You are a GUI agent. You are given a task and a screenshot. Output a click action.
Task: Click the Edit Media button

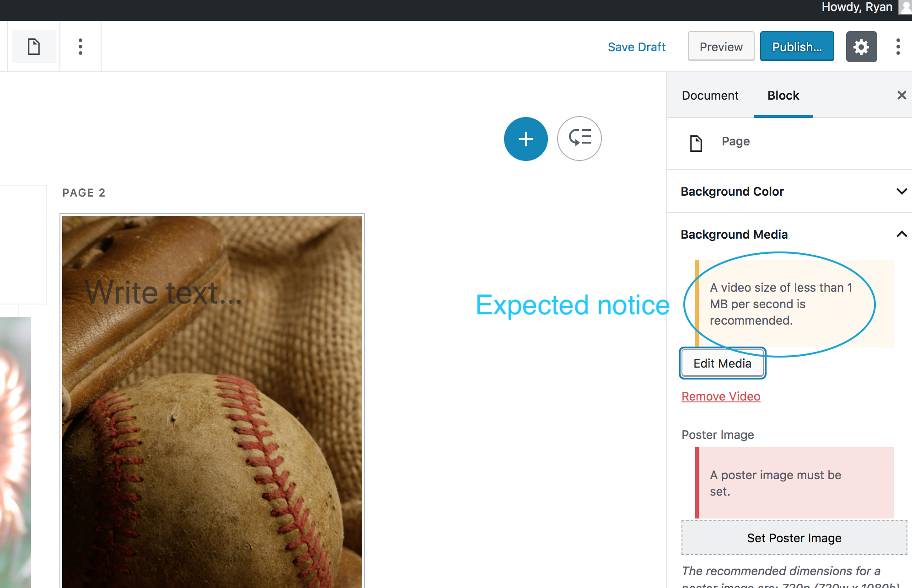(x=722, y=363)
